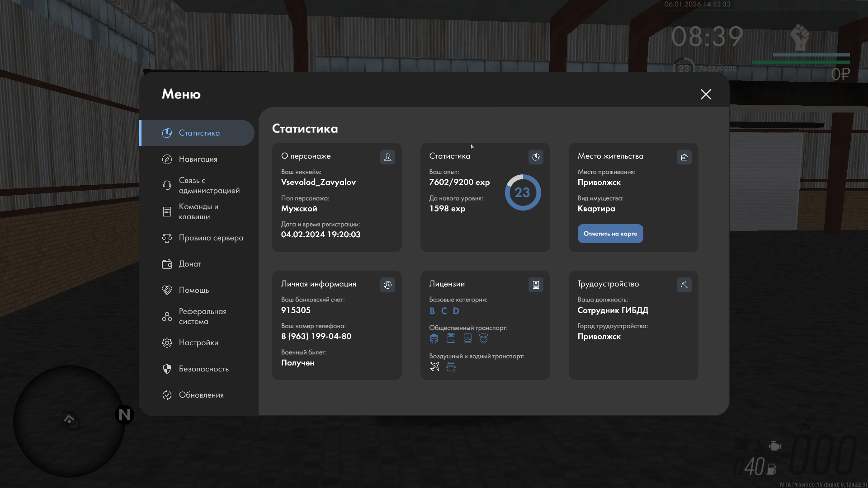868x488 pixels.
Task: Click license category B letter
Action: (x=432, y=311)
